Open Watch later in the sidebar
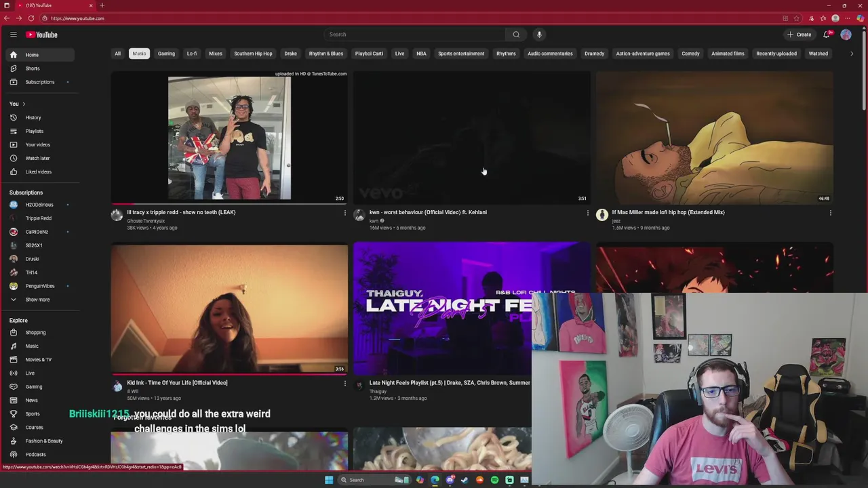 point(39,158)
